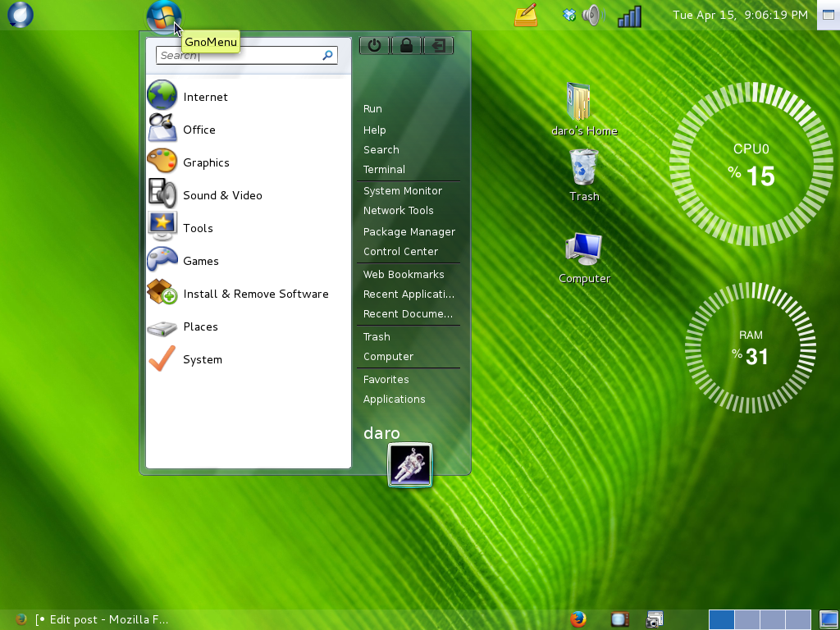
Task: Open Install & Remove Software
Action: 255,294
